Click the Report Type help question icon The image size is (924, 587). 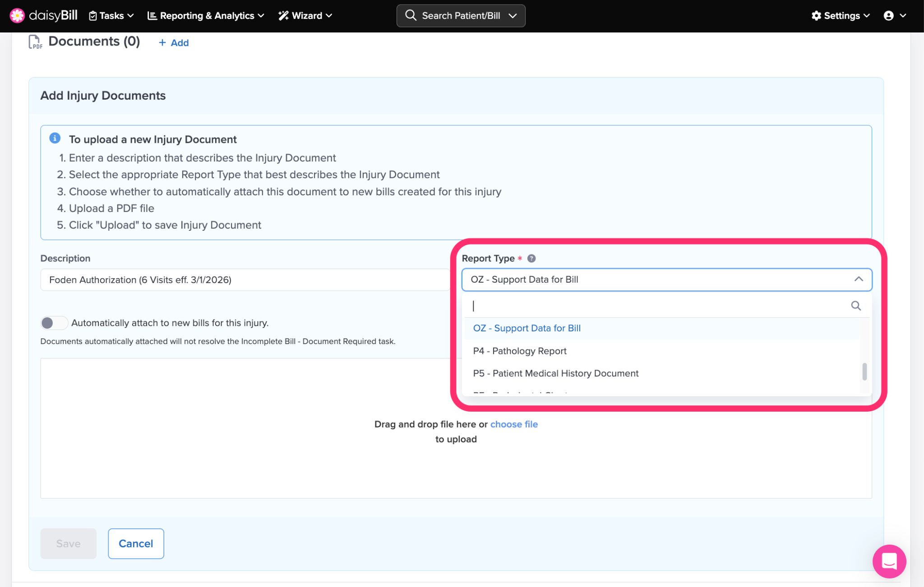pyautogui.click(x=531, y=258)
